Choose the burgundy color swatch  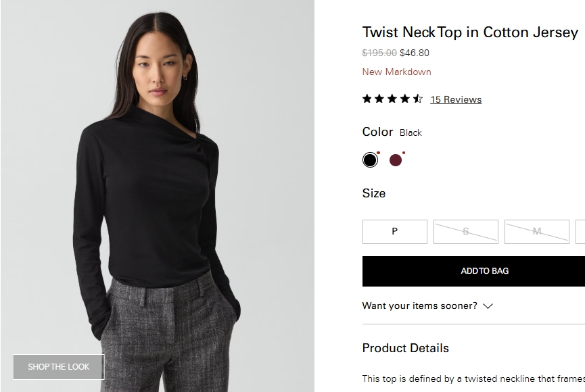click(396, 160)
